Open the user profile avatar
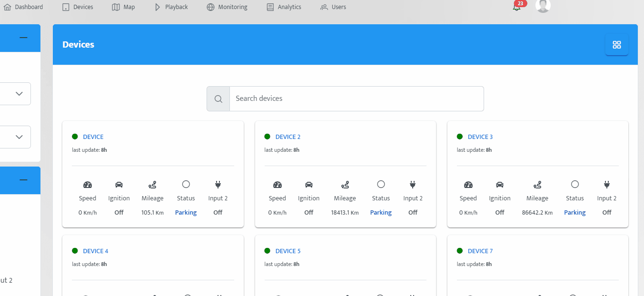The width and height of the screenshot is (644, 296). point(543,6)
